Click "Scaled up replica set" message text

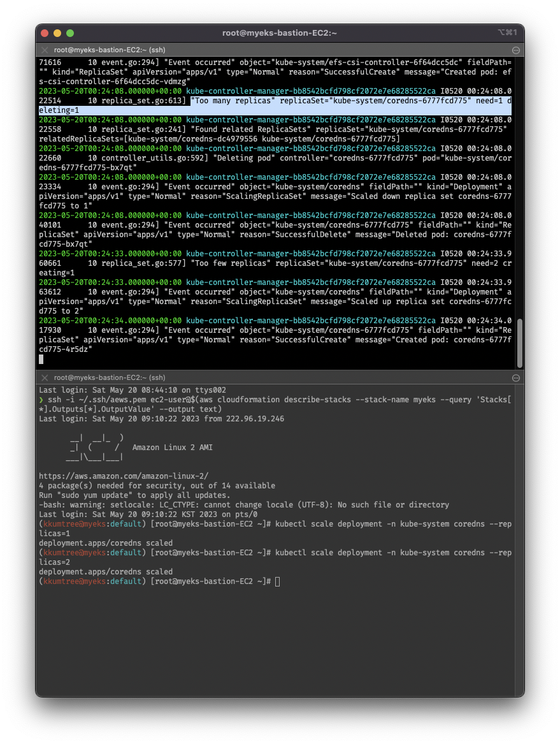point(400,302)
